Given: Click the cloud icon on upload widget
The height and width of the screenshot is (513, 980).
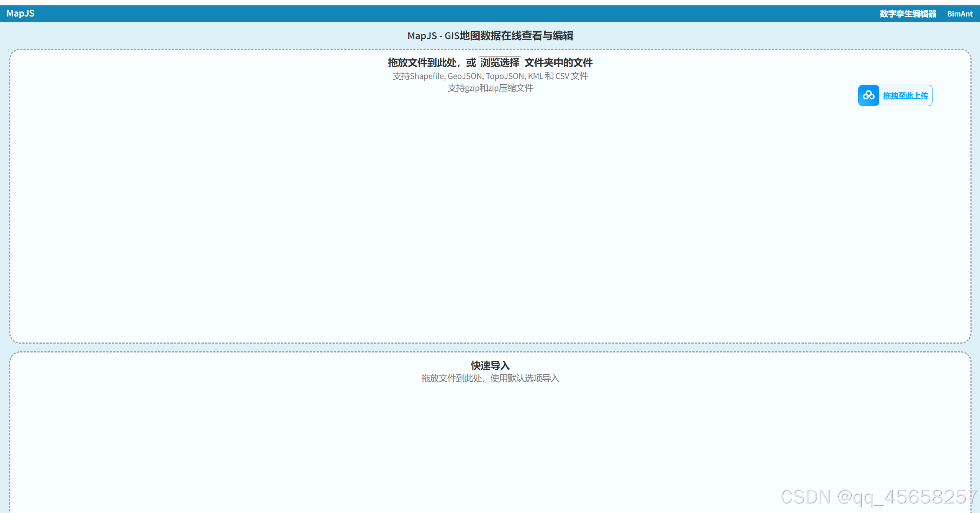Looking at the screenshot, I should click(869, 95).
